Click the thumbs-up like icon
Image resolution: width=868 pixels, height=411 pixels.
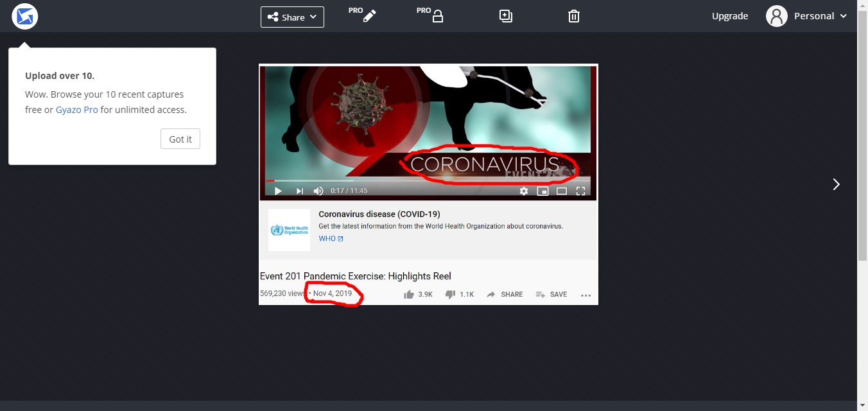409,294
